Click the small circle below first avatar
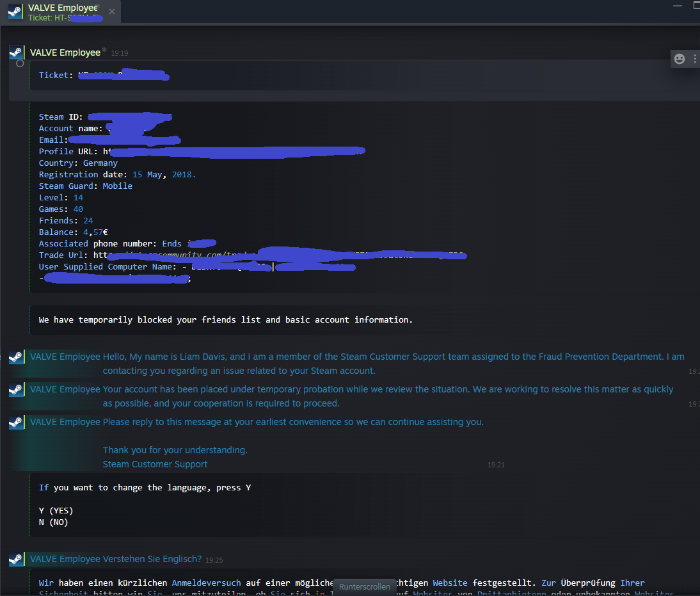 point(20,63)
